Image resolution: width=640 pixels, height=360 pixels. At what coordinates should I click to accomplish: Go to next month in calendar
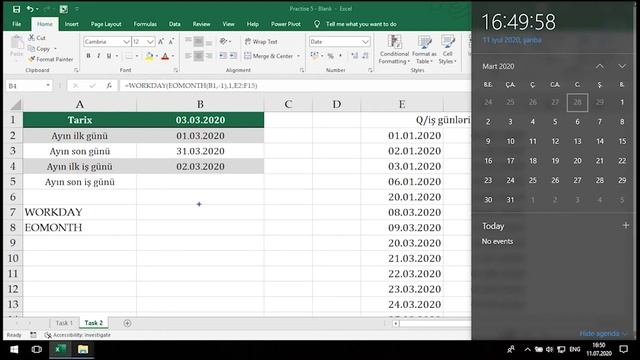coord(622,66)
